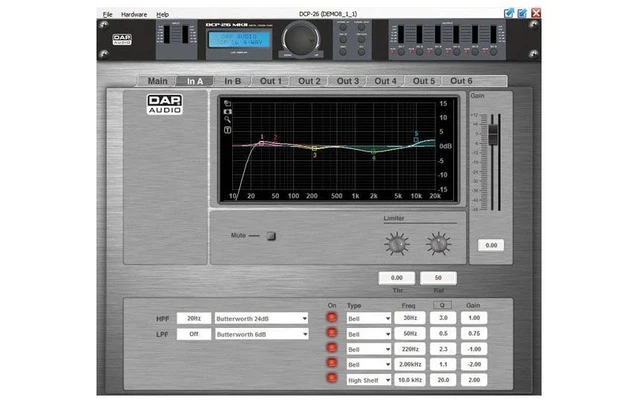This screenshot has height=400, width=640.
Task: Click the limiter Release knob
Action: click(438, 244)
